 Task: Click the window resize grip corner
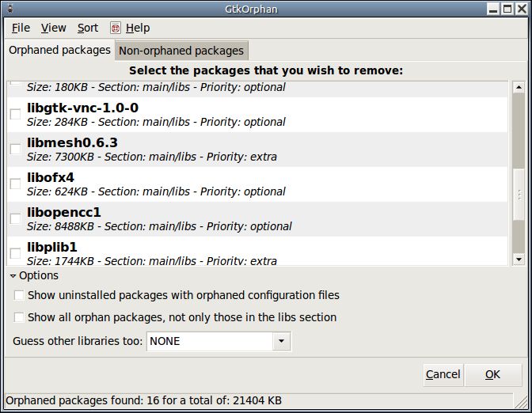pyautogui.click(x=520, y=401)
